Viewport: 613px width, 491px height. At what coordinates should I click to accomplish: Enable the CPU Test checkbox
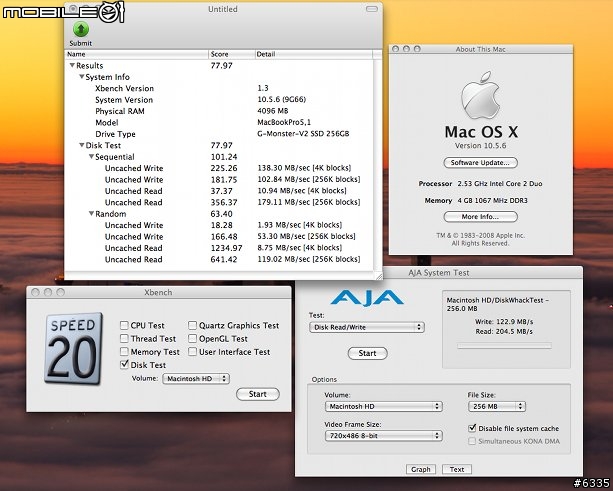[x=124, y=325]
